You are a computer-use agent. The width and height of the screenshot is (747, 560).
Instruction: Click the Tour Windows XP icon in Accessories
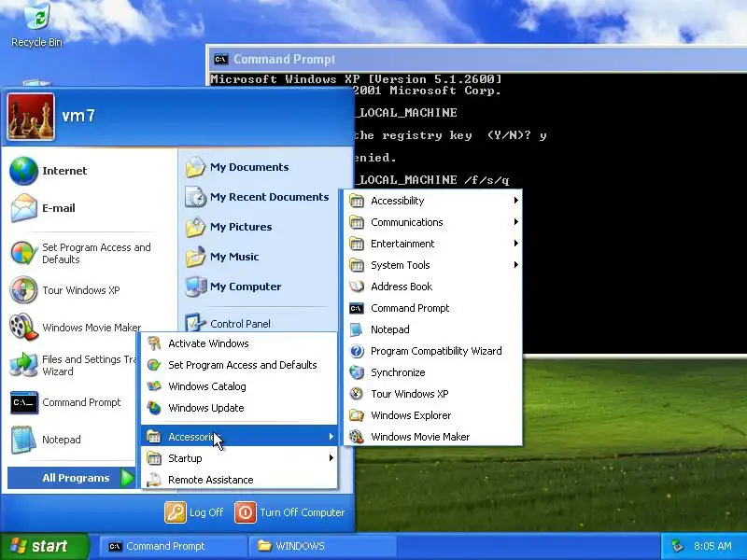pos(357,394)
